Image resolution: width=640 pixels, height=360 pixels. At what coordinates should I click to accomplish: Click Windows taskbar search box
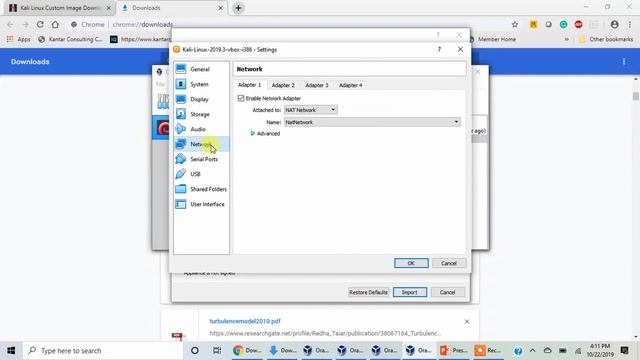(x=103, y=351)
